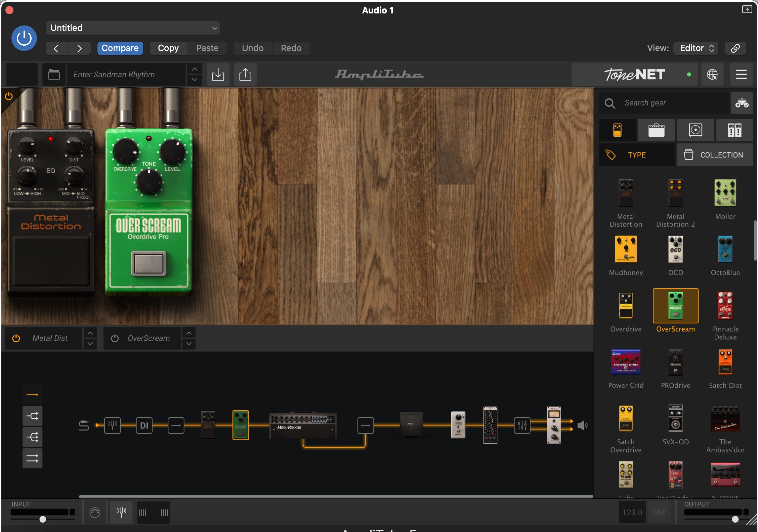This screenshot has width=758, height=532.
Task: Click the up chevron beside Metal Dist
Action: (x=90, y=333)
